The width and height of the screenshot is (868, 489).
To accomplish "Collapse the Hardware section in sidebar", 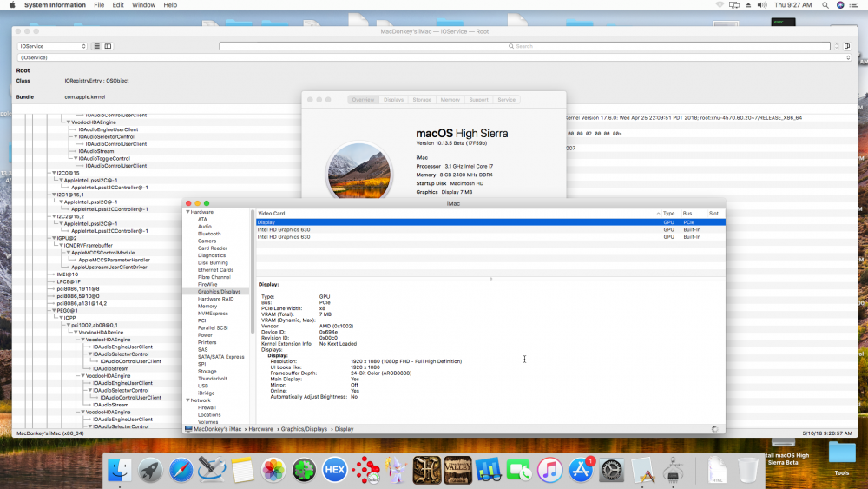I will [188, 212].
